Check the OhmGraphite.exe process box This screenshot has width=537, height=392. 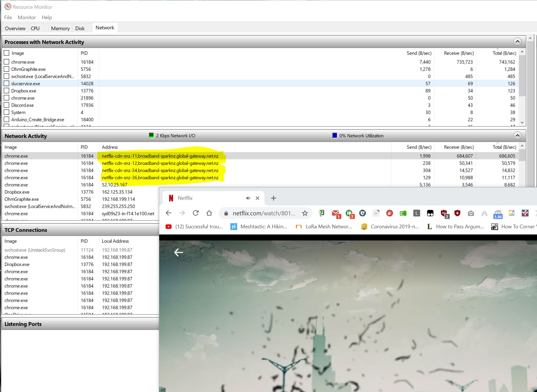(6, 69)
